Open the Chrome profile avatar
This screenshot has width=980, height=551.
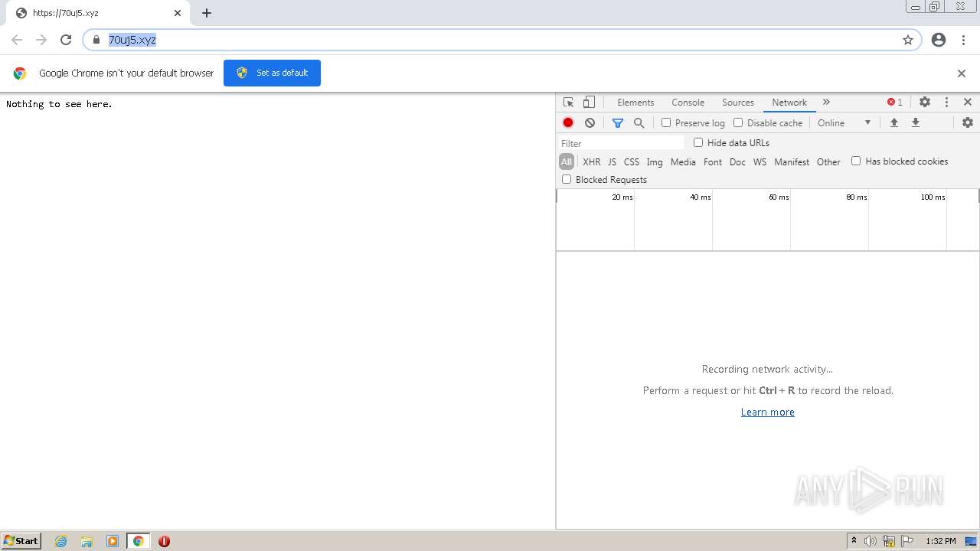(x=939, y=40)
